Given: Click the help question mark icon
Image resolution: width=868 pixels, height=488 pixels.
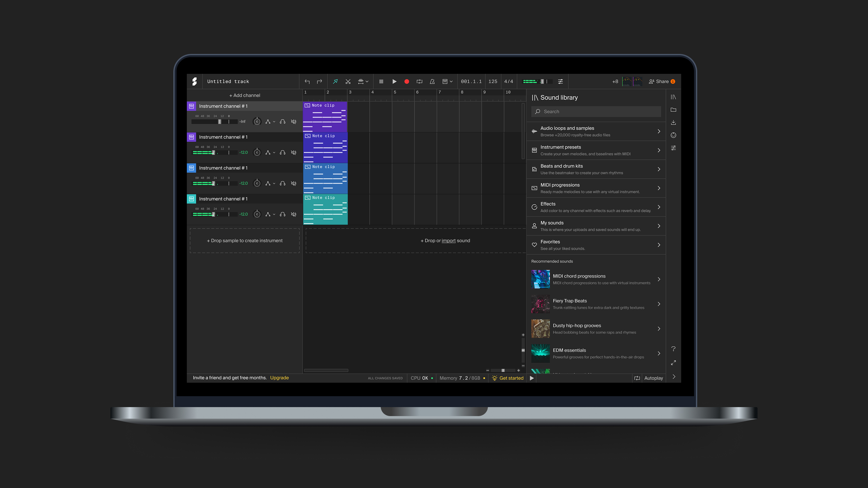Looking at the screenshot, I should pos(673,349).
